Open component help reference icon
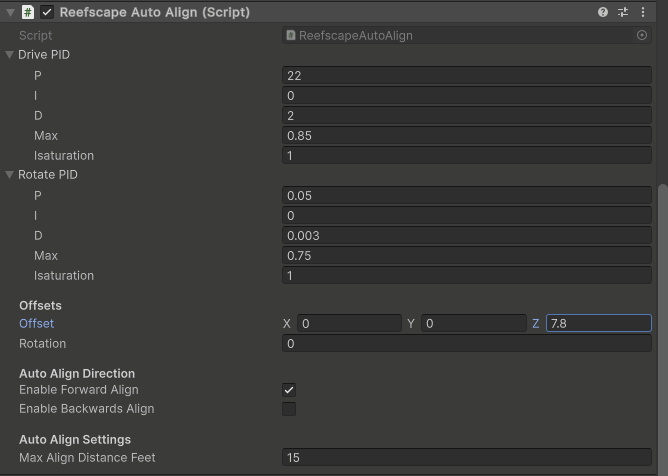 point(602,12)
